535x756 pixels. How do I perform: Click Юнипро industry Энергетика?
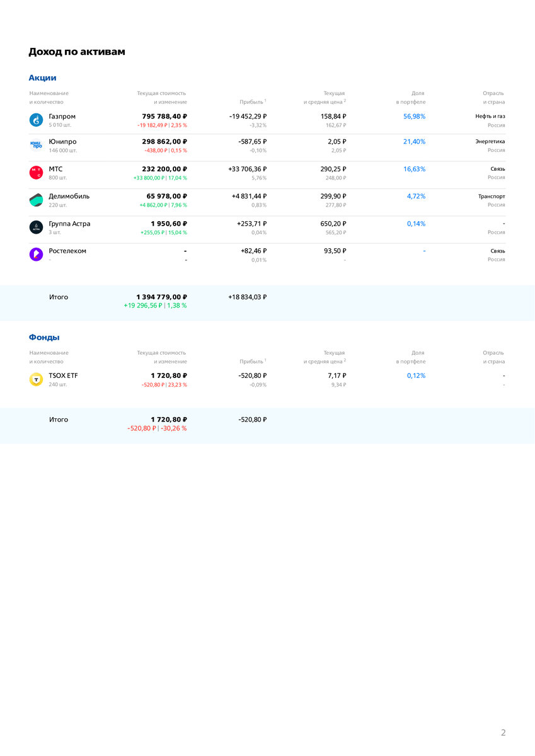click(x=490, y=142)
